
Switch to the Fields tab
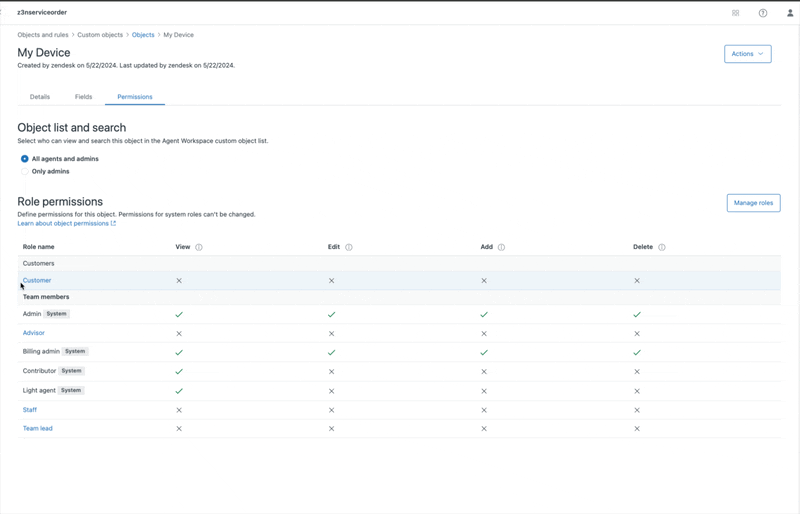click(84, 96)
